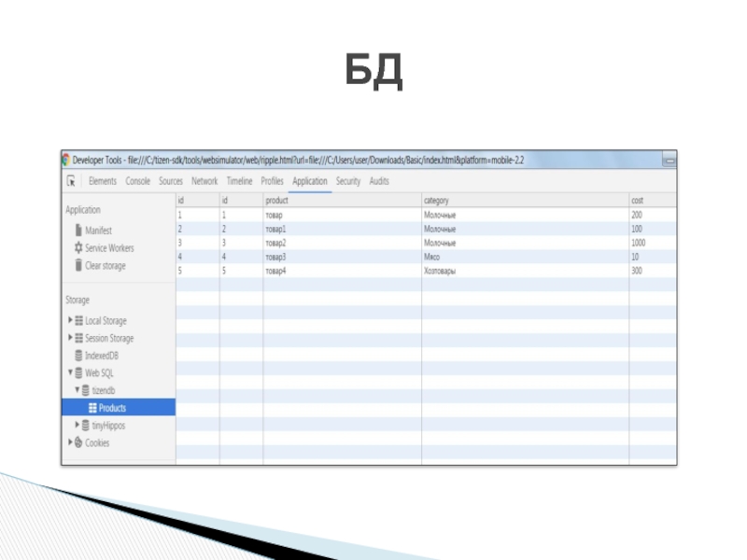
Task: Select the Web SQL label
Action: pyautogui.click(x=99, y=372)
